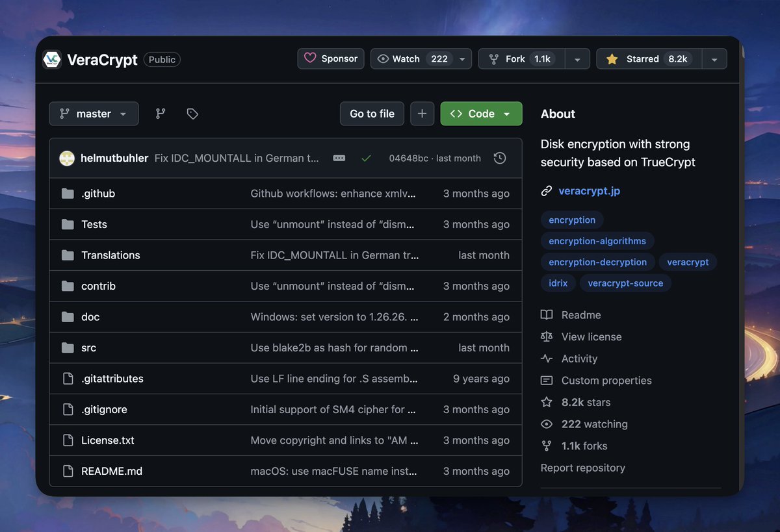
Task: Open the Translations folder name
Action: pos(110,255)
